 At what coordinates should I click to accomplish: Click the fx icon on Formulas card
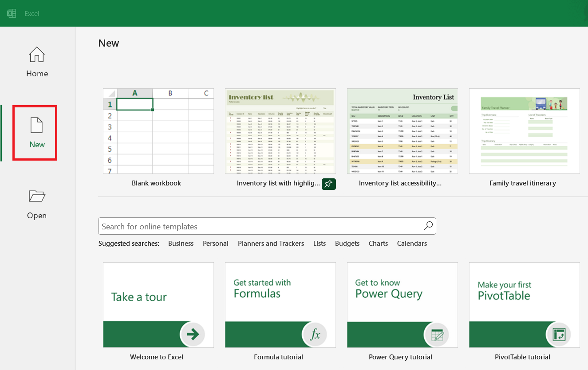click(x=315, y=334)
